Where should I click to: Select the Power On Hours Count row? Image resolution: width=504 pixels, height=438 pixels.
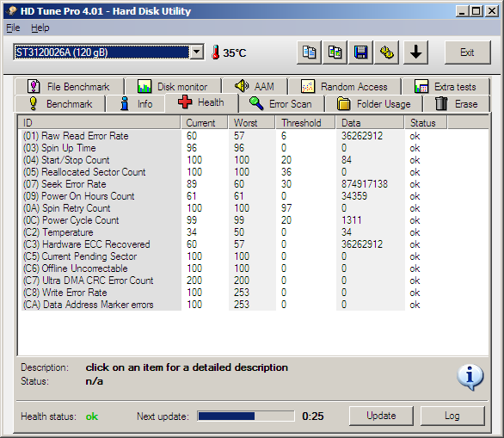tap(254, 196)
